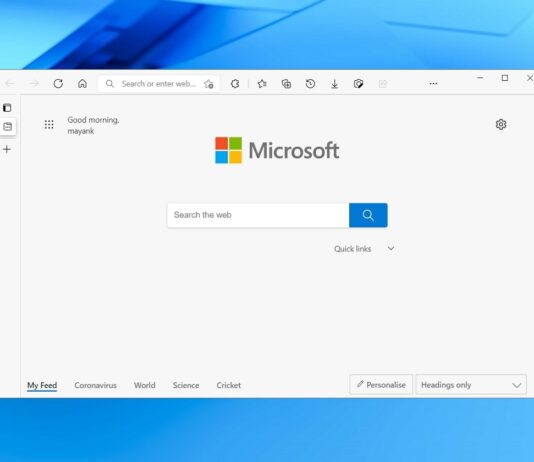534x462 pixels.
Task: Select the vertical tab entry icon
Action: 7,127
